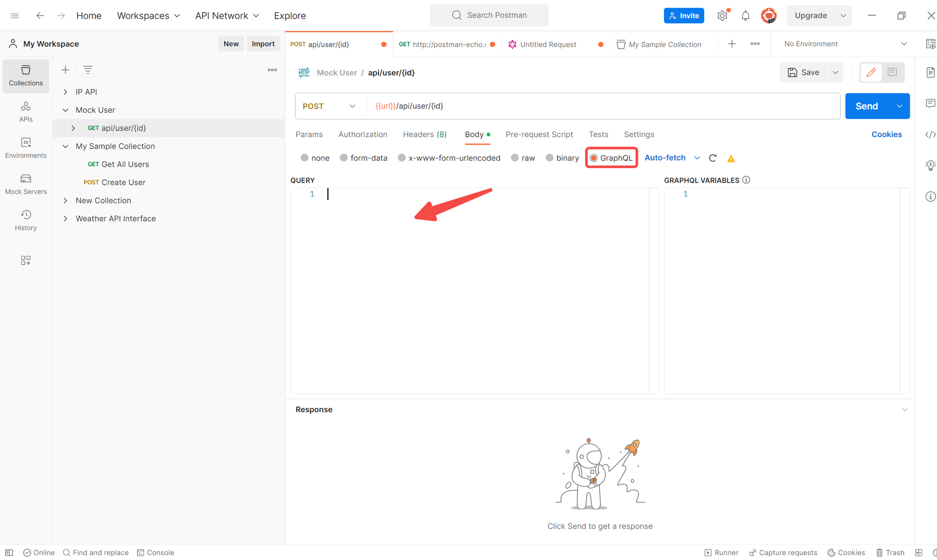The height and width of the screenshot is (560, 937).
Task: Open the request documentation icon
Action: (930, 73)
